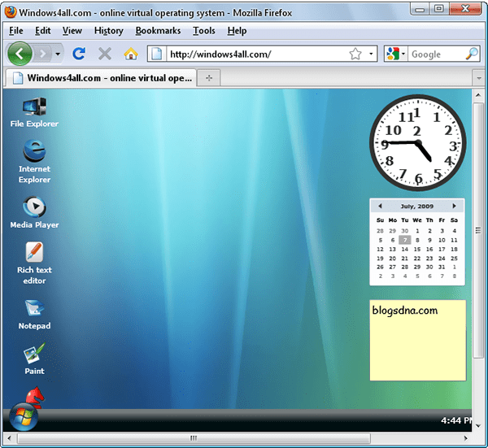Select July 31 in the calendar
488x448 pixels.
442,267
